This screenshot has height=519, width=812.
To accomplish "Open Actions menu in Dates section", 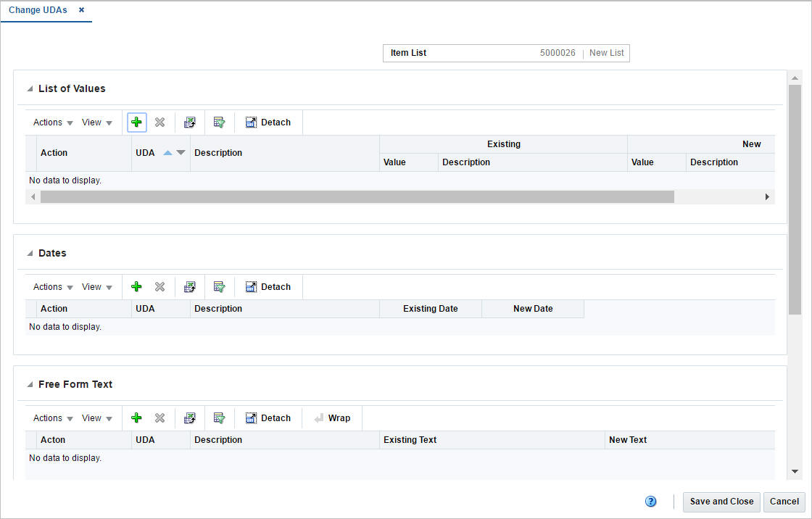I will point(54,287).
